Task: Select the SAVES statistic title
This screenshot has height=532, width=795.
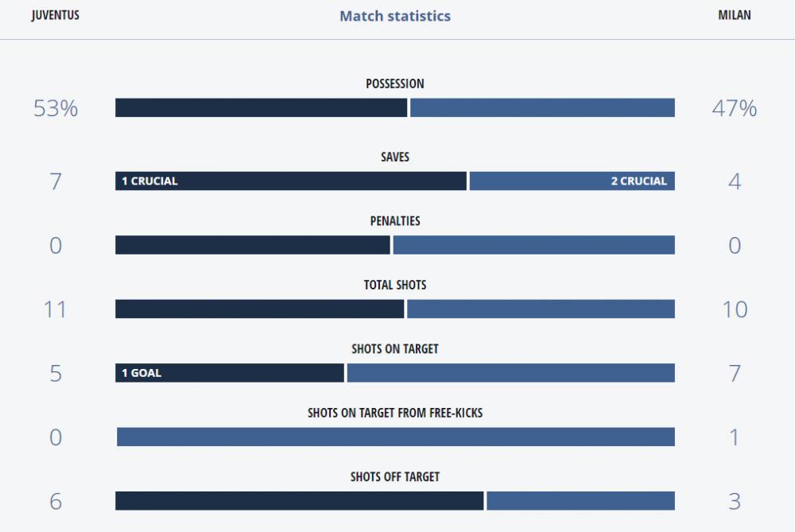Action: click(395, 157)
